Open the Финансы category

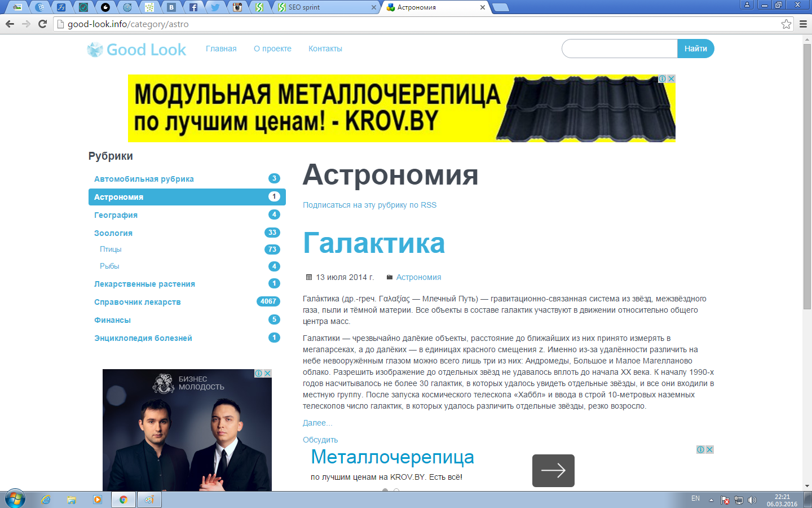[x=187, y=320]
